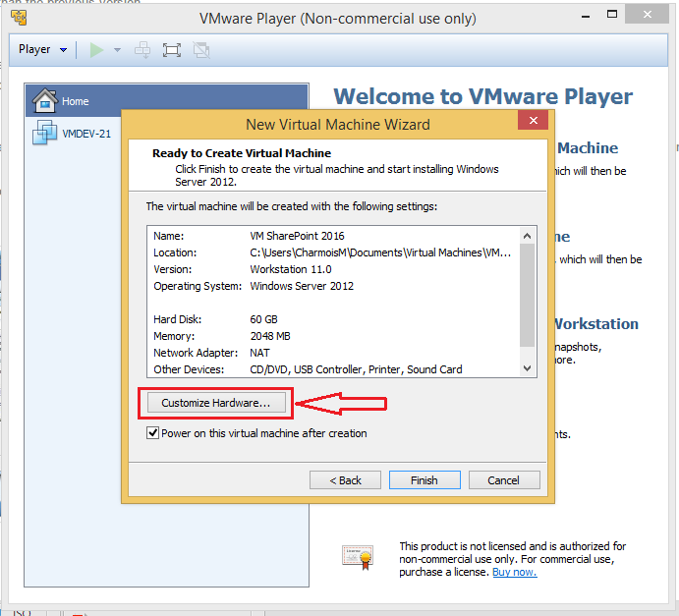Image resolution: width=679 pixels, height=616 pixels.
Task: Enter full screen mode icon
Action: 172,50
